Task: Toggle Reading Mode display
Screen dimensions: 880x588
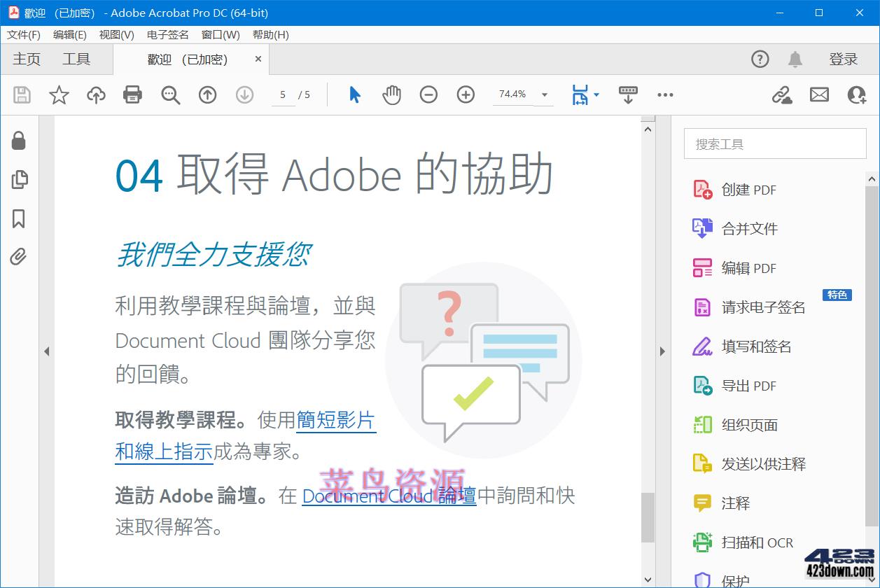Action: click(x=628, y=94)
